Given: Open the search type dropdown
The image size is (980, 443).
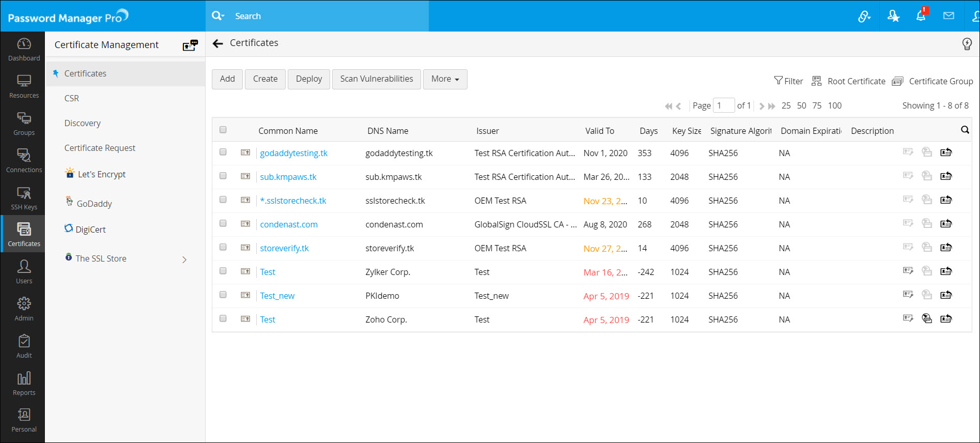Looking at the screenshot, I should (219, 16).
